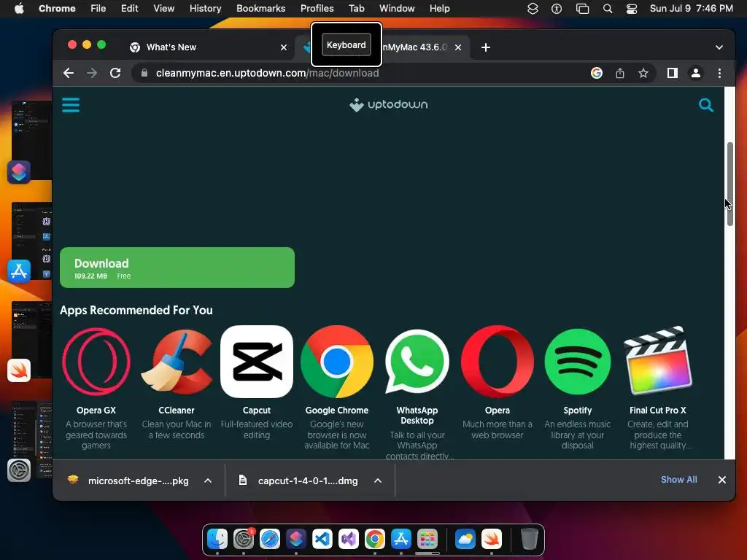Select Shortcuts app in Stage Manager strip
Image resolution: width=747 pixels, height=560 pixels.
click(19, 172)
